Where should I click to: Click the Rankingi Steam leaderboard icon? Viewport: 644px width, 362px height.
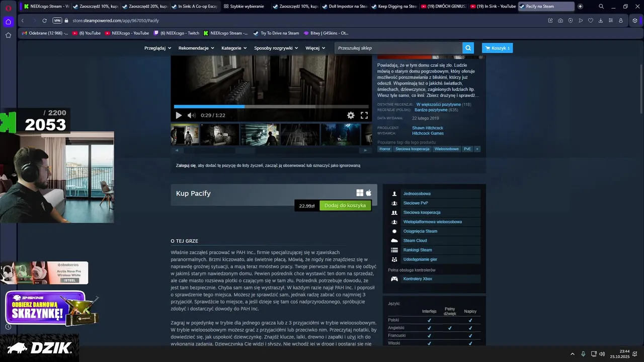pos(394,250)
